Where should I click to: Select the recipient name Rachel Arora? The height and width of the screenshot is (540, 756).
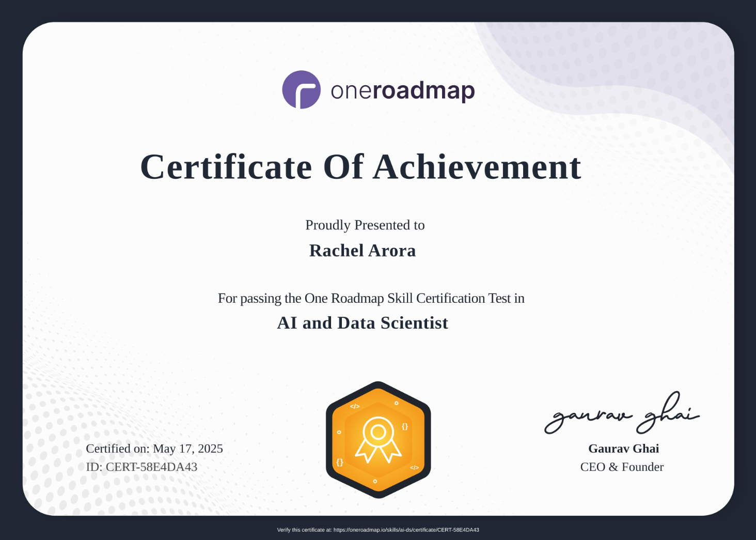click(x=363, y=251)
